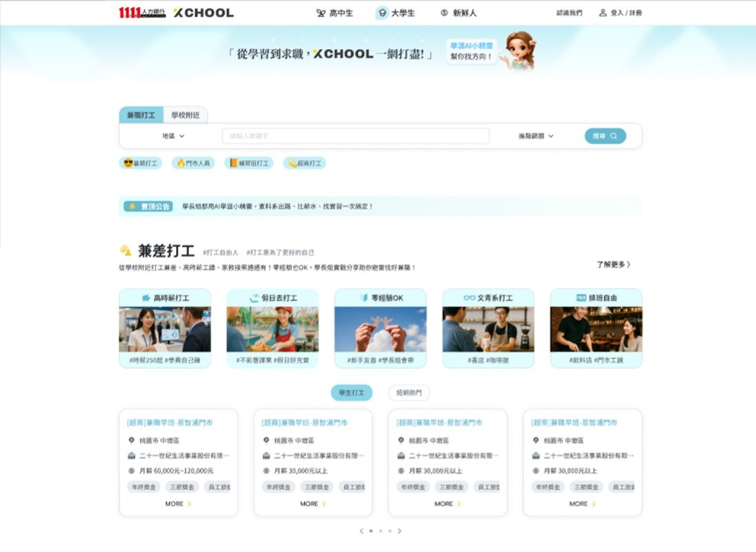
Task: Click the 搜尋 search button
Action: click(605, 136)
